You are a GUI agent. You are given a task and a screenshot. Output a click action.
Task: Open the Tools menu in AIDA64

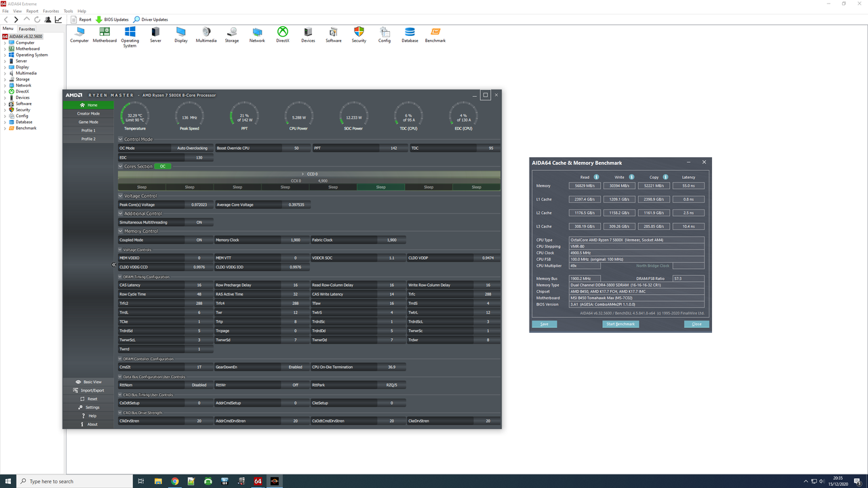click(x=68, y=11)
